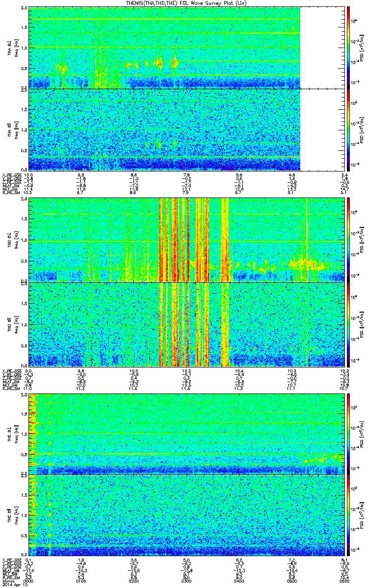Screen dimensions: 368x588
Task: Click 'PSD [nT²/Hz]' label beside THA BL panel
Action: click(363, 48)
